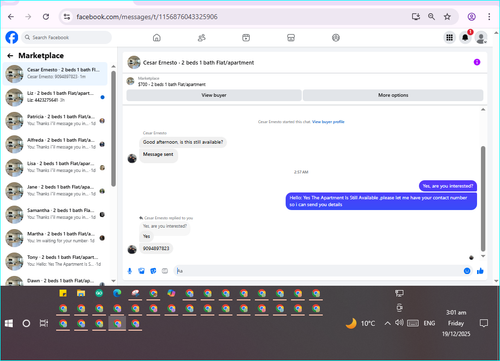
Task: Open the Friends tab icon
Action: (201, 38)
